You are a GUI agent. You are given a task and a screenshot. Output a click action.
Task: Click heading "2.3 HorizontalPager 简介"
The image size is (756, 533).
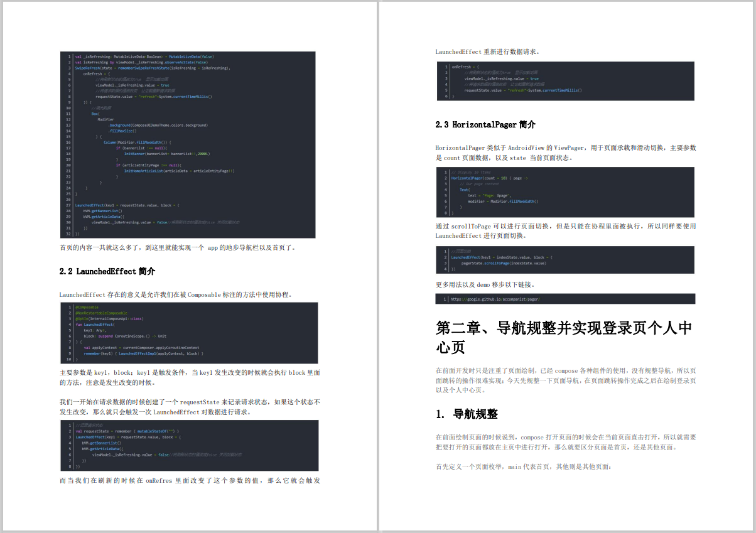[x=485, y=125]
